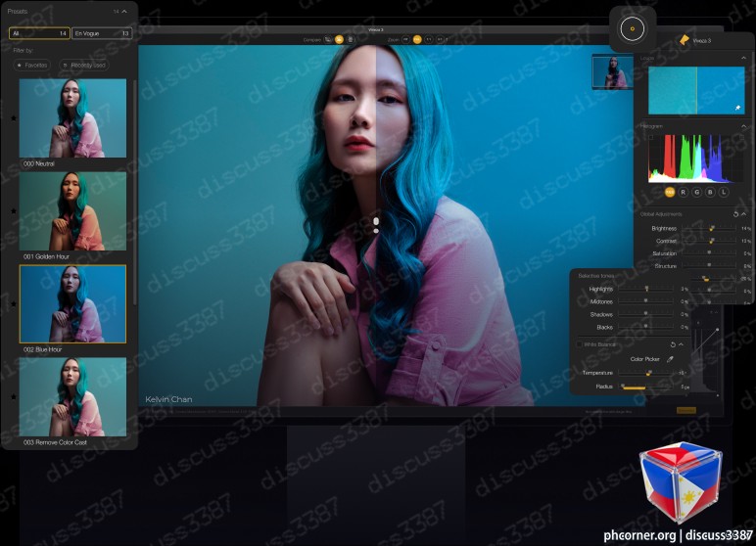Screen dimensions: 756x546
Task: Click the Contrast slider
Action: (709, 241)
